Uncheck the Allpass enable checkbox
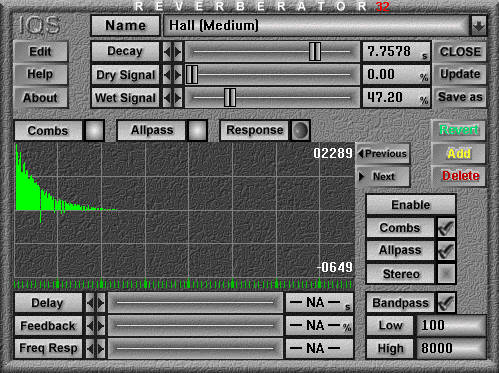Viewport: 499px width, 373px height. pyautogui.click(x=446, y=251)
